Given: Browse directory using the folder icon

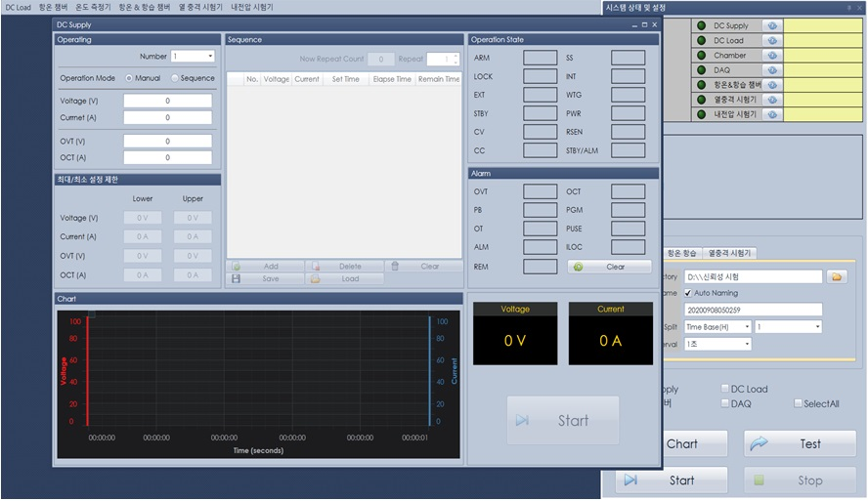Looking at the screenshot, I should coord(837,277).
